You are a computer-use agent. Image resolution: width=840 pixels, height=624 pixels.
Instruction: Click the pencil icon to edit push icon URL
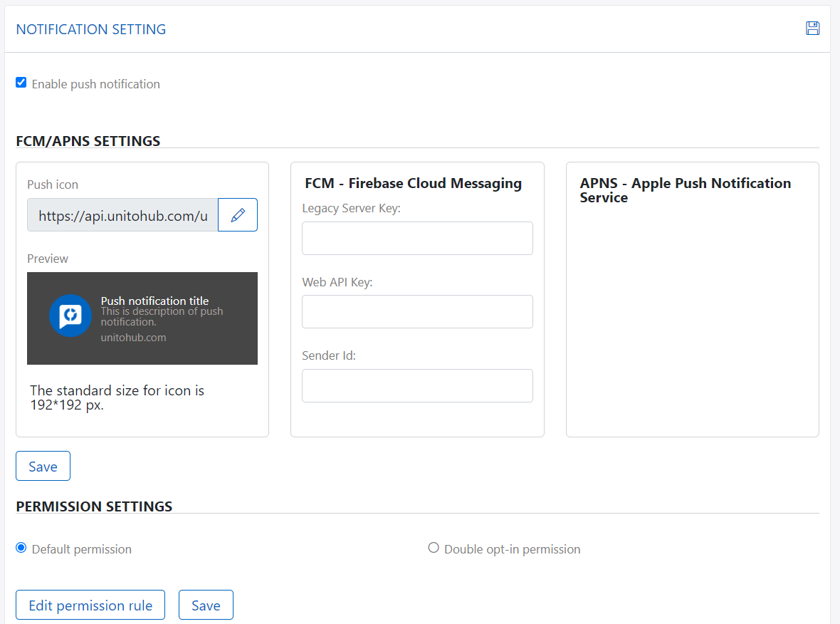pos(237,214)
